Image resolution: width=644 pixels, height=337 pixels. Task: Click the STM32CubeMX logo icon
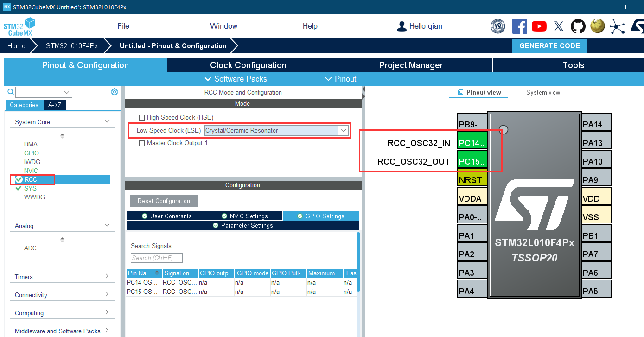tap(19, 27)
